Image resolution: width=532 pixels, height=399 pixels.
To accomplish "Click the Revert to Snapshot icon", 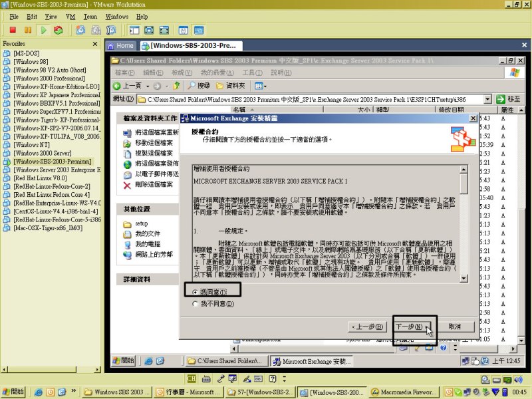I will pos(96,30).
